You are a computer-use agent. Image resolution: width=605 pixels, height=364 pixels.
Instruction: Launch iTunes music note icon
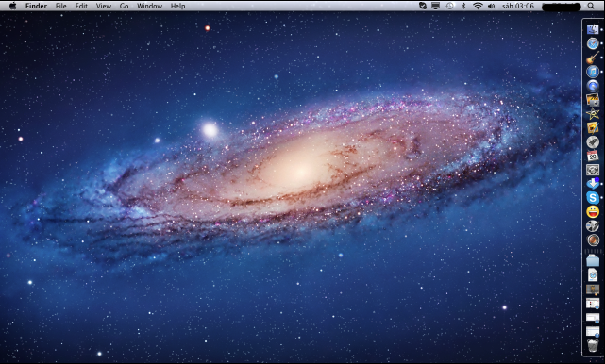point(593,72)
